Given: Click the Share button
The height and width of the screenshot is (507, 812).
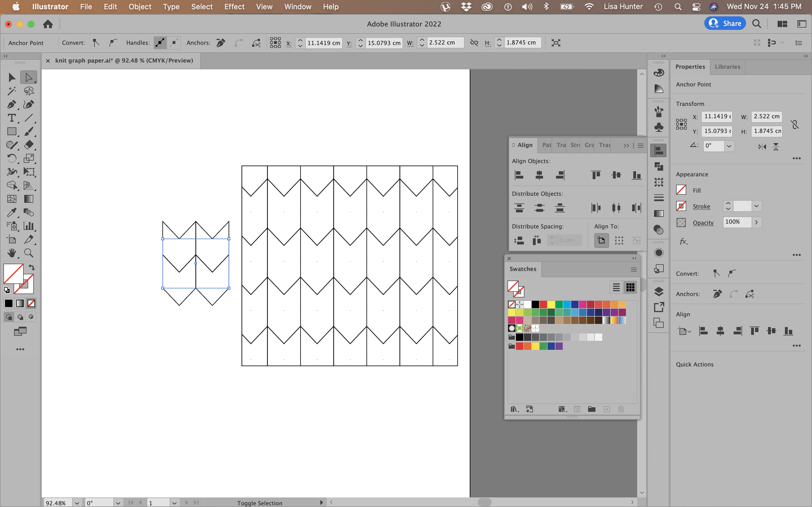Looking at the screenshot, I should (x=724, y=23).
